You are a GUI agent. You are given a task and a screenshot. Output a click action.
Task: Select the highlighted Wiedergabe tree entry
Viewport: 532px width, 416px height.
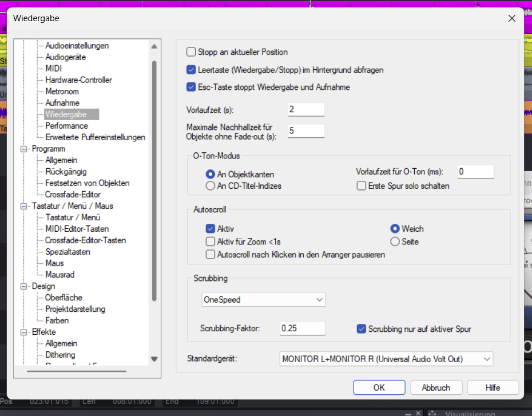pyautogui.click(x=72, y=114)
